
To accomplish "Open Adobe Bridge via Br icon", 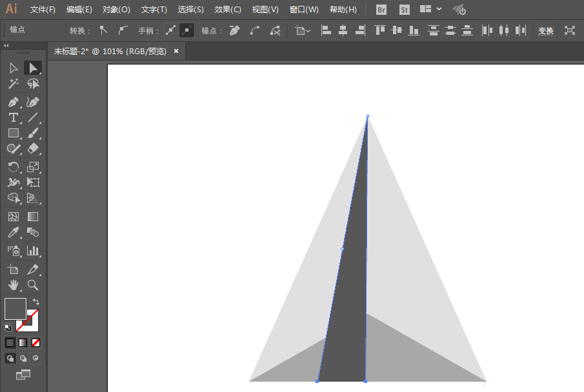I will pos(381,10).
